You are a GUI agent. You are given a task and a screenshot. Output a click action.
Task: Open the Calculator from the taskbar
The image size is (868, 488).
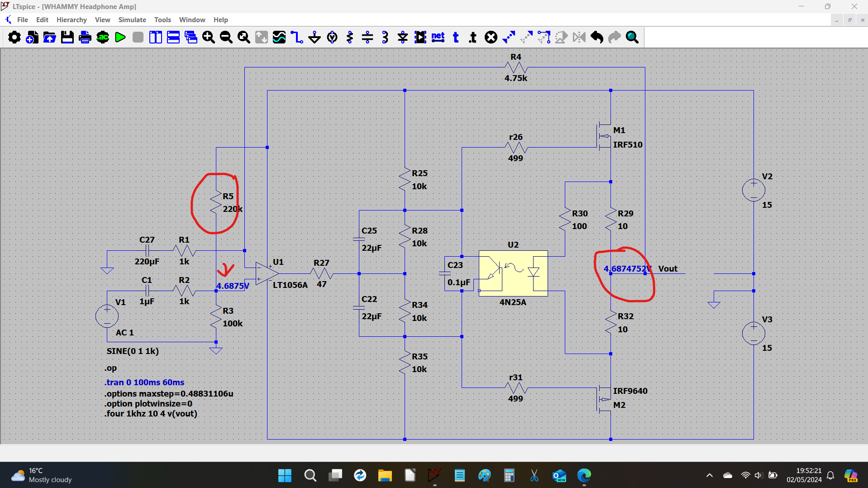click(509, 475)
